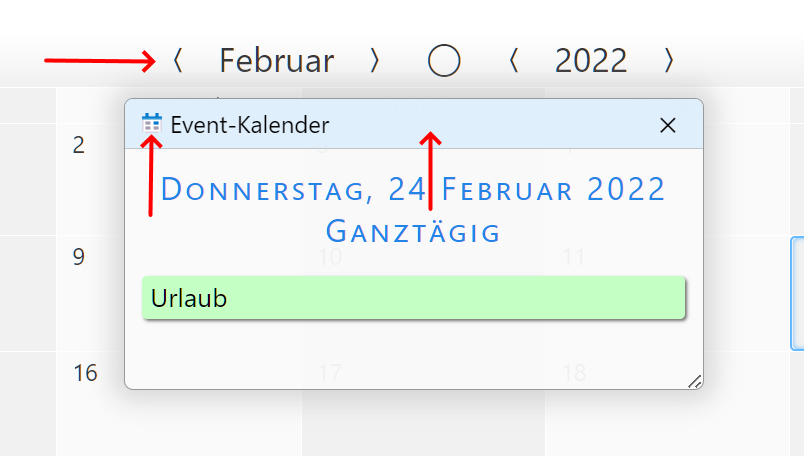Open the Februar month selector

[x=277, y=61]
